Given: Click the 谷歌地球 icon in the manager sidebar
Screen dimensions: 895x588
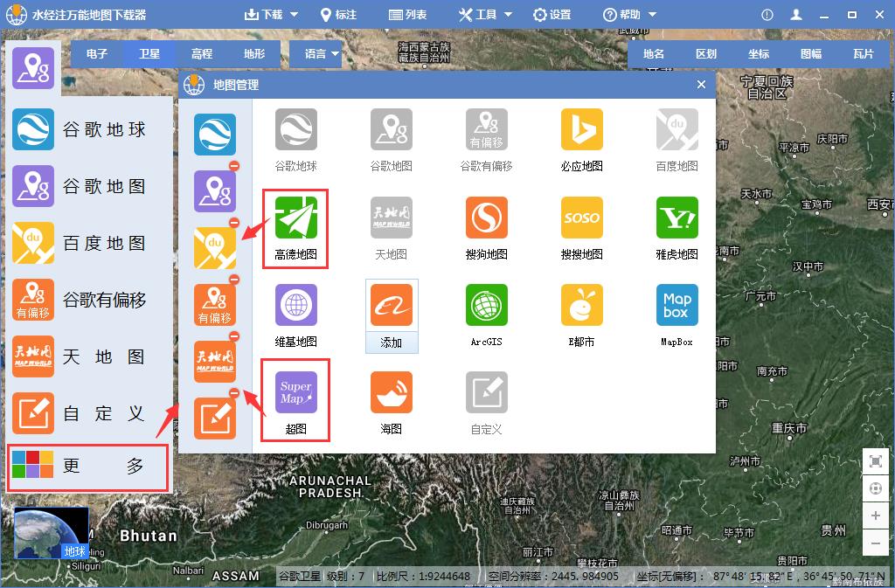Looking at the screenshot, I should pos(215,135).
